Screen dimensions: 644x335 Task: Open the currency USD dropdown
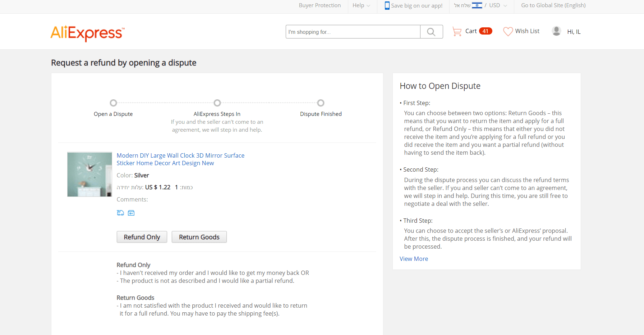pyautogui.click(x=498, y=5)
